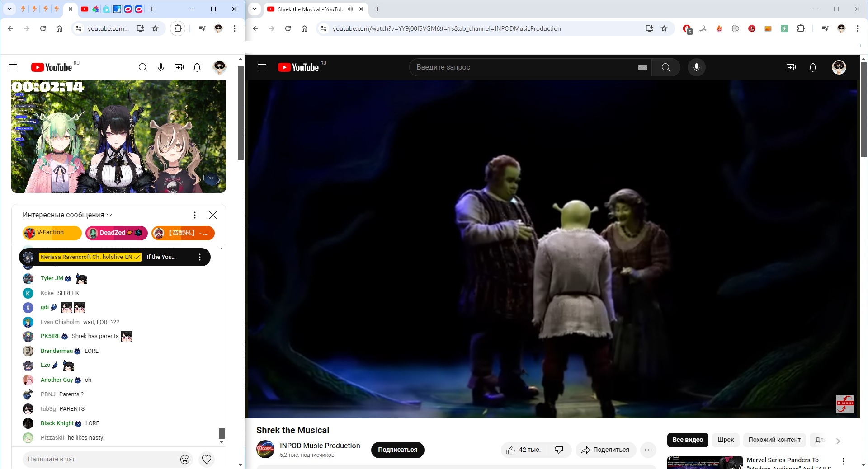Open tab search dropdown in right browser window
The height and width of the screenshot is (469, 868).
pyautogui.click(x=255, y=9)
